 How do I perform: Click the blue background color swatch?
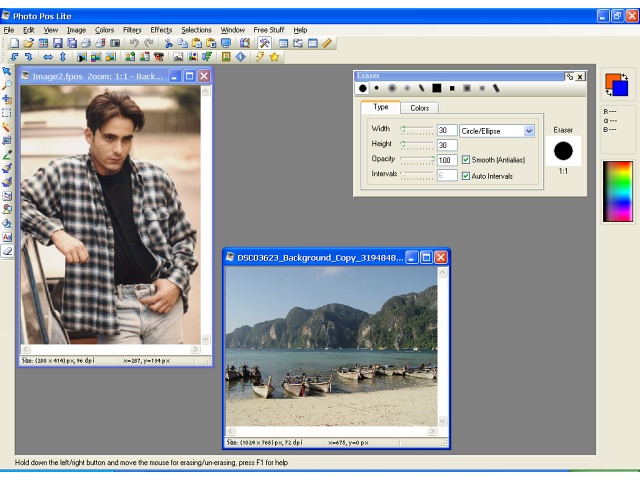pos(621,90)
